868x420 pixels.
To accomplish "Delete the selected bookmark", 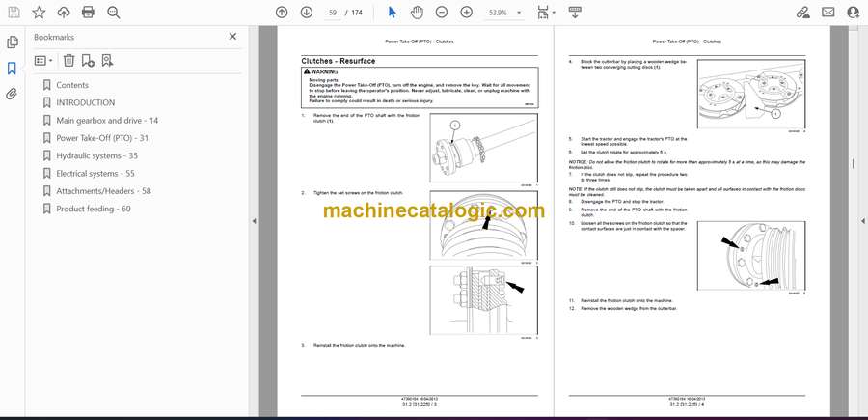I will (x=68, y=61).
